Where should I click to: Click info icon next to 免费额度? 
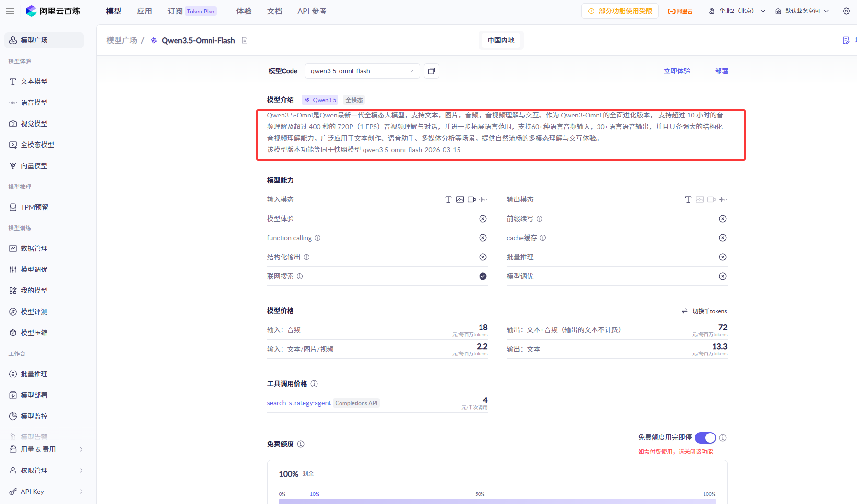coord(301,444)
